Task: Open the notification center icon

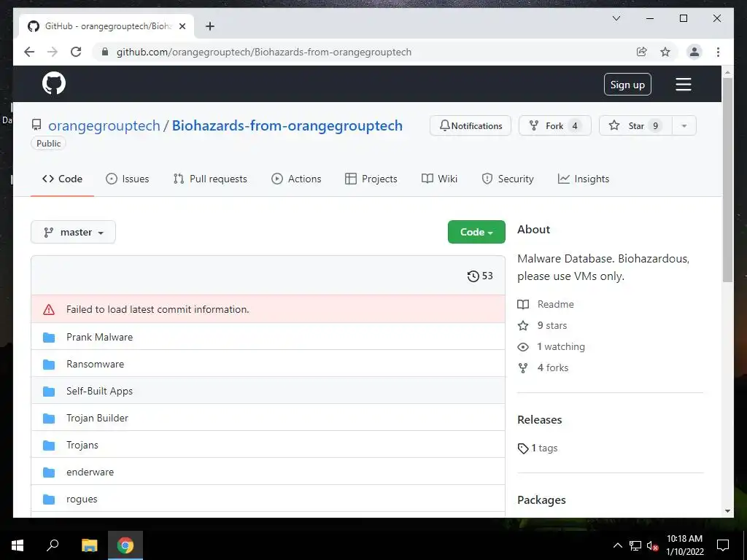Action: click(723, 545)
